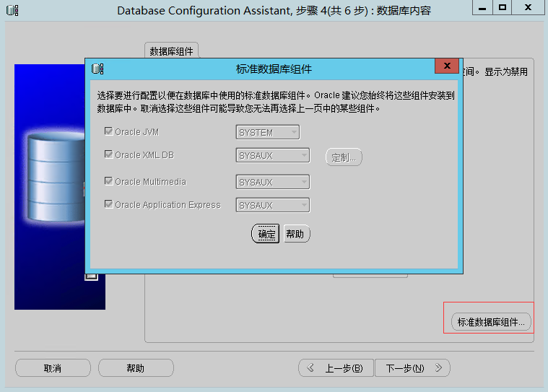Click the Oracle JVM label text
548x392 pixels.
pos(136,132)
